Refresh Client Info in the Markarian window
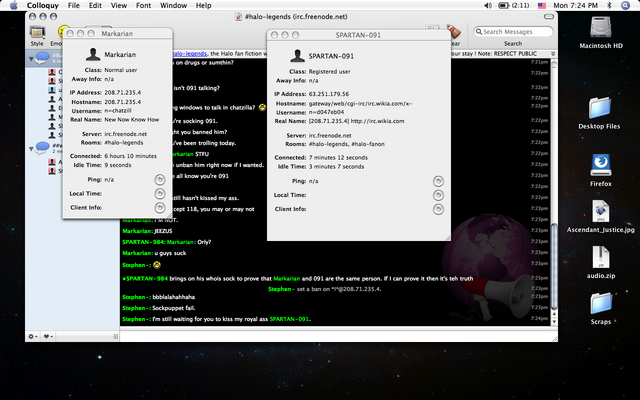The height and width of the screenshot is (400, 640). (160, 208)
